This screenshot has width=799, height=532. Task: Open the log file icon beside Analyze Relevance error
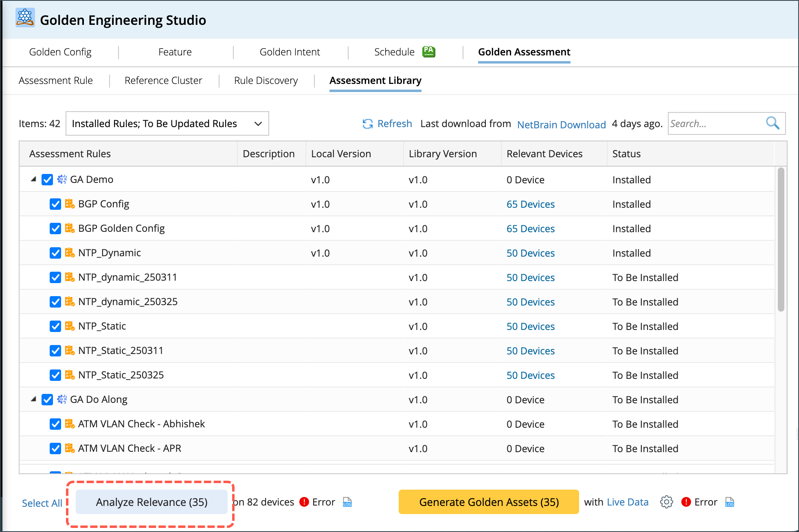(x=347, y=502)
